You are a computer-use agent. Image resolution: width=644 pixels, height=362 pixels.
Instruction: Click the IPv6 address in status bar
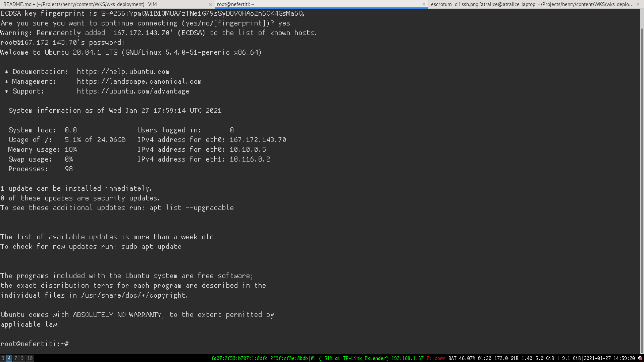pos(259,358)
